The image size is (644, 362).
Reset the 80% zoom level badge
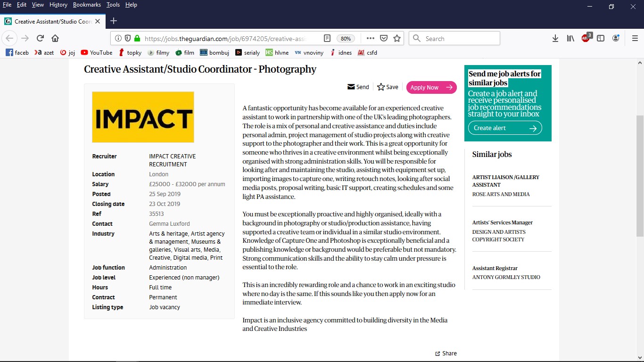click(346, 39)
